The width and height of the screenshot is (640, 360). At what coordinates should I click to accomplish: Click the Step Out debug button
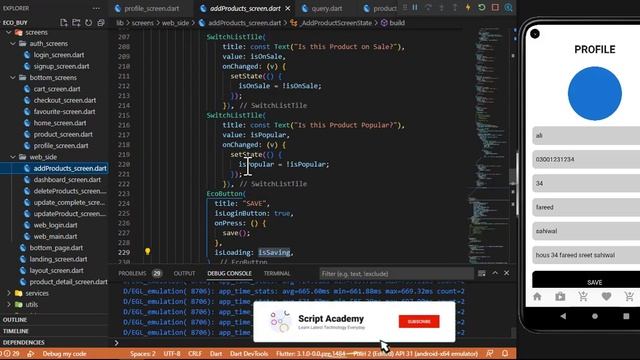455,8
